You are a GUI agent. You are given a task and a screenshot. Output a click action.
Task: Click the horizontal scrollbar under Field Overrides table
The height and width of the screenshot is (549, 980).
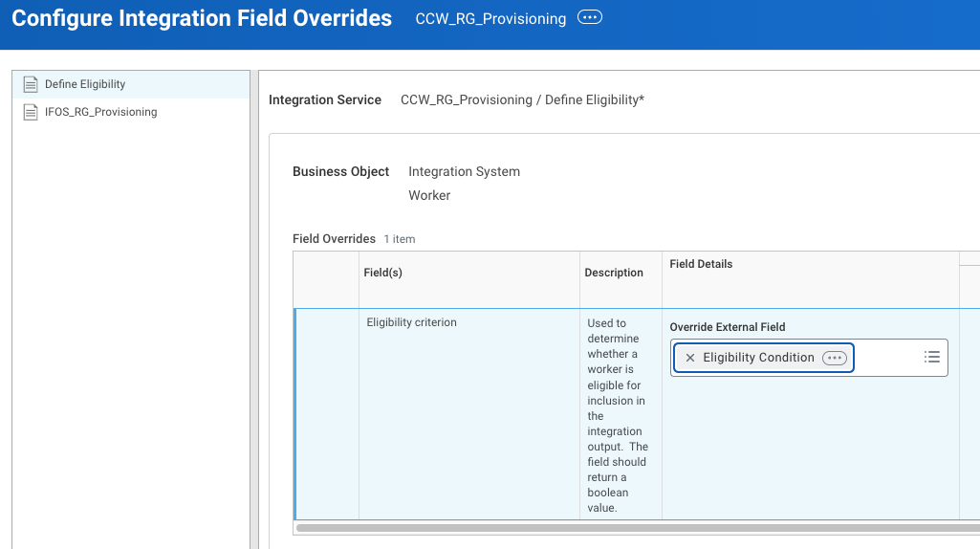638,528
